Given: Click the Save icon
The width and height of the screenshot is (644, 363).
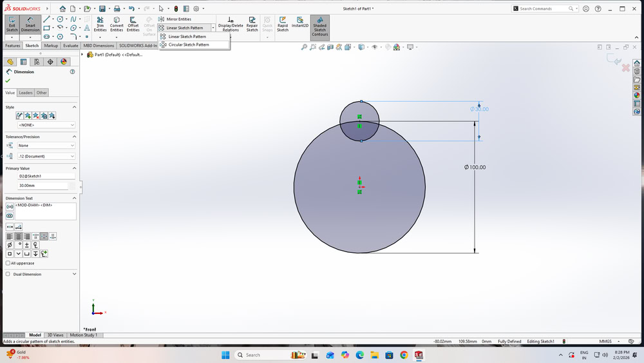Looking at the screenshot, I should [x=102, y=8].
